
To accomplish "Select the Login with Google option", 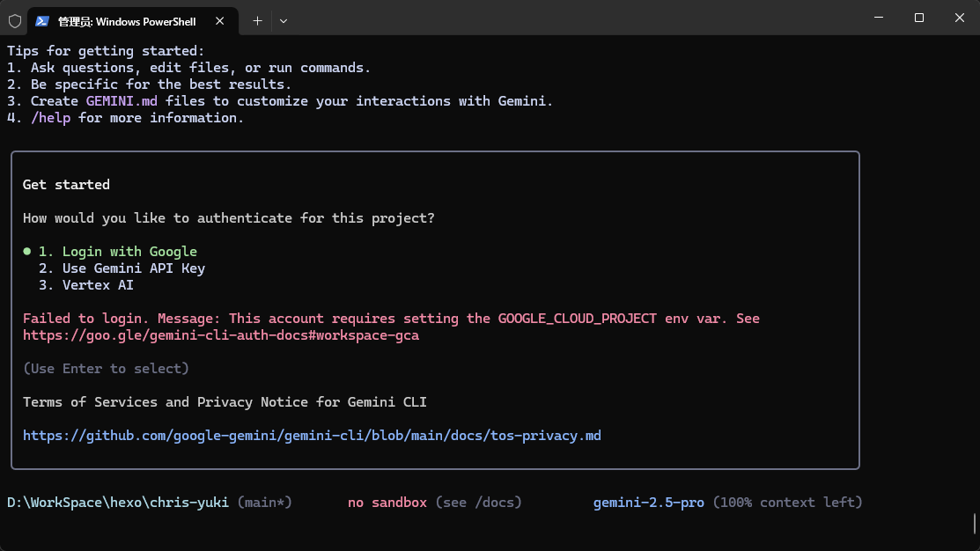I will (x=129, y=251).
